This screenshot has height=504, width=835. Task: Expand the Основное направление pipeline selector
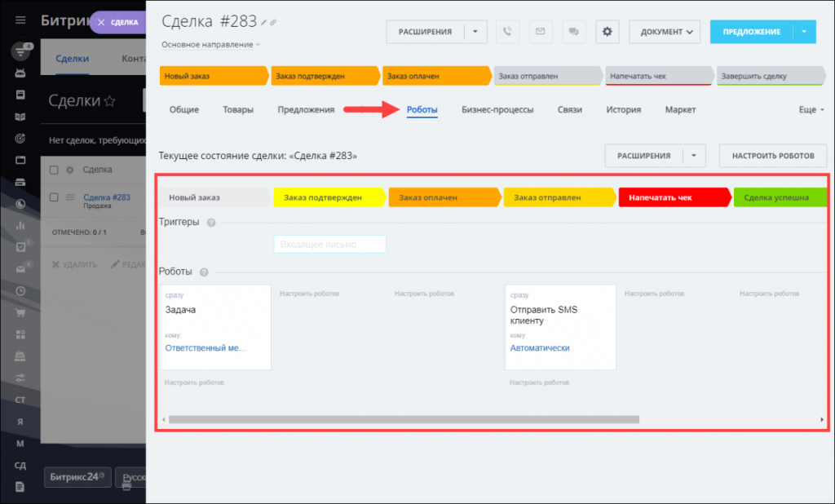(210, 44)
